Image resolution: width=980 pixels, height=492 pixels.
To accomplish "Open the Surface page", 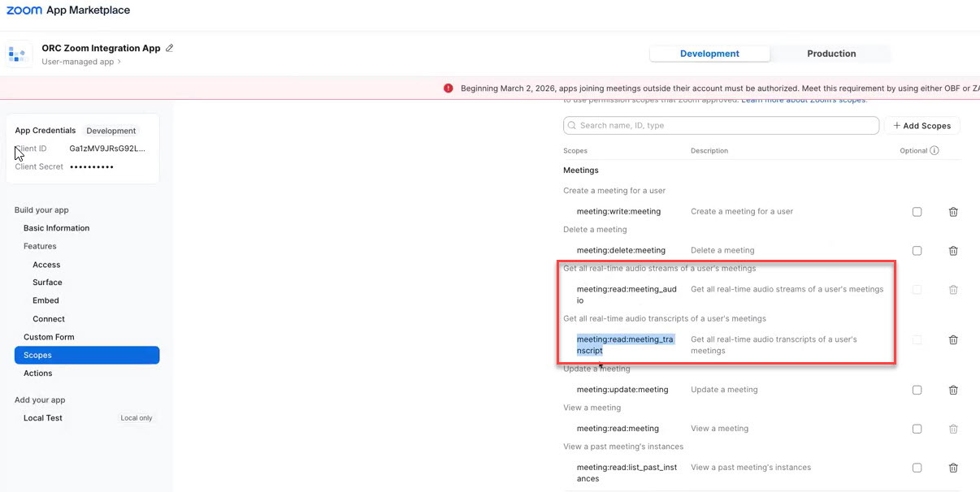I will (x=47, y=283).
